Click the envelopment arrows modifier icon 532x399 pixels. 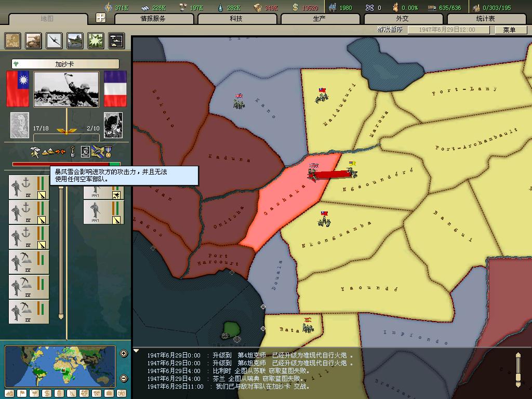pyautogui.click(x=60, y=152)
